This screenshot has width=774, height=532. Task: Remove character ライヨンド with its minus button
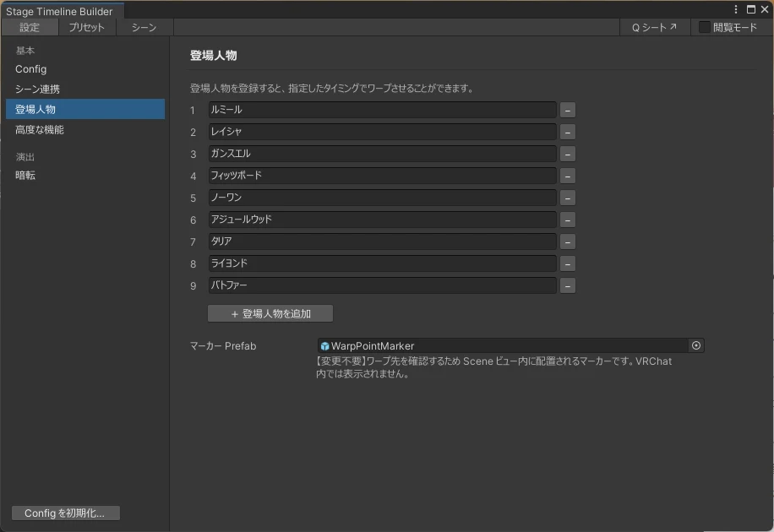(568, 263)
